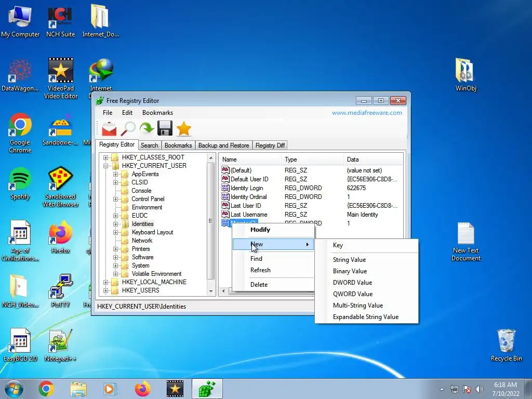532x399 pixels.
Task: Select Firefox desktop shortcut
Action: (60, 237)
